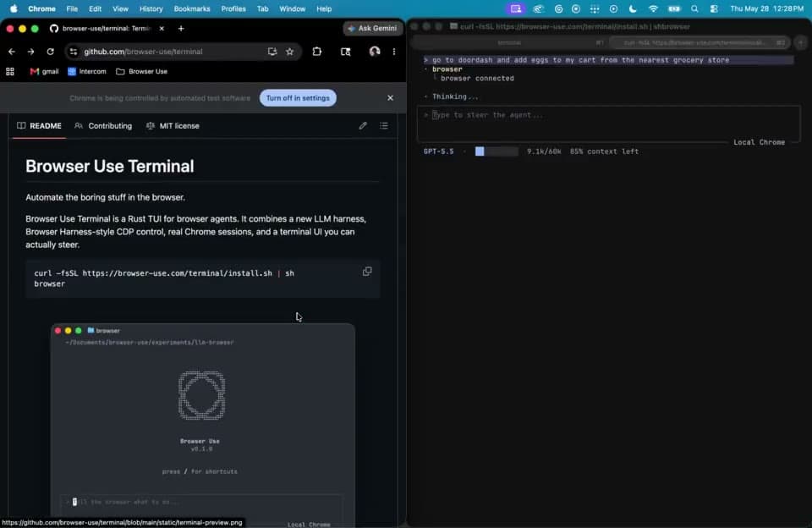Open a new Chrome tab
The height and width of the screenshot is (528, 812).
click(x=181, y=29)
